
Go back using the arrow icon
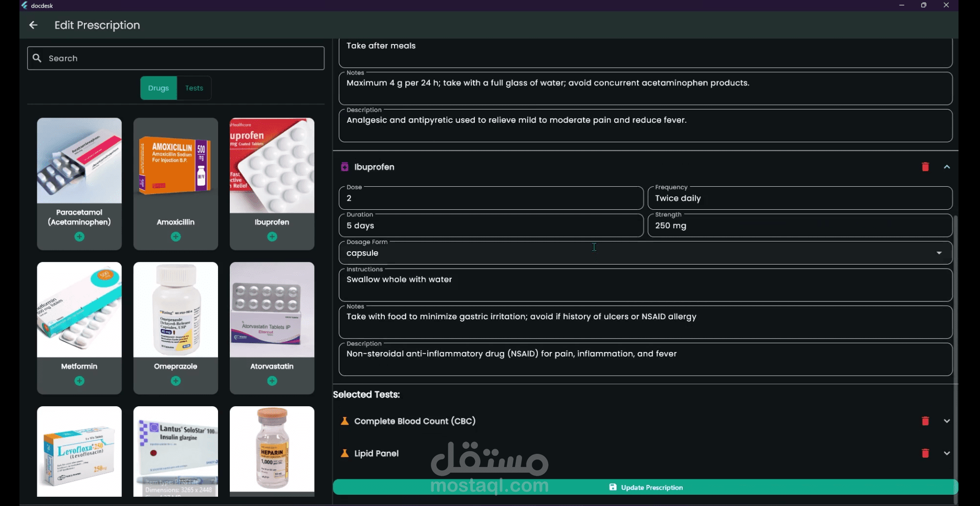coord(33,25)
